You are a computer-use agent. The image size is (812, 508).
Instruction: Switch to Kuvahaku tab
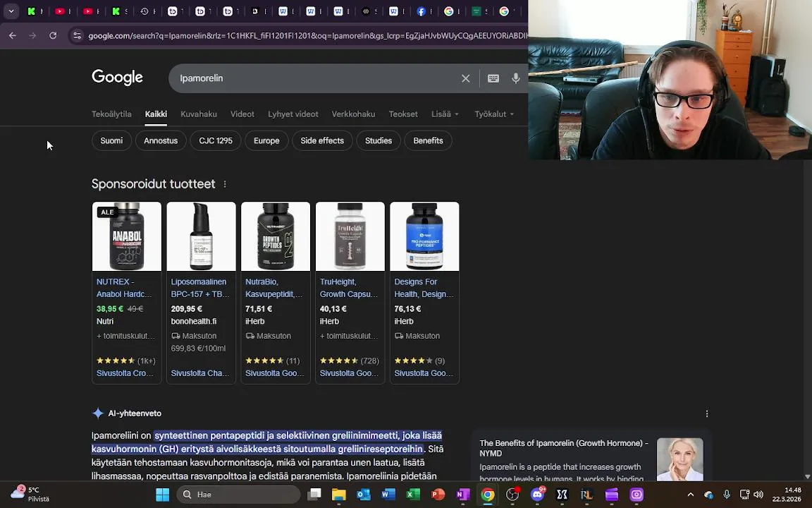[x=199, y=114]
